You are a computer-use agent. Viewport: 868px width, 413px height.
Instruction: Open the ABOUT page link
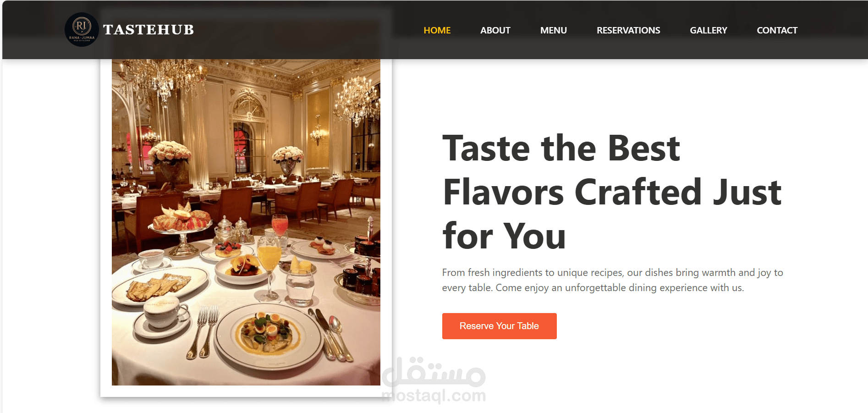tap(495, 30)
